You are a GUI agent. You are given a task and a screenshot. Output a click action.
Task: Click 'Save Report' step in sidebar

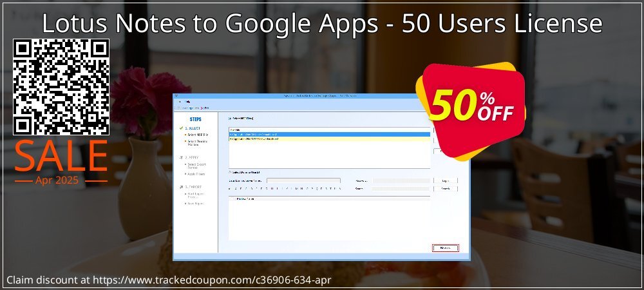196,204
